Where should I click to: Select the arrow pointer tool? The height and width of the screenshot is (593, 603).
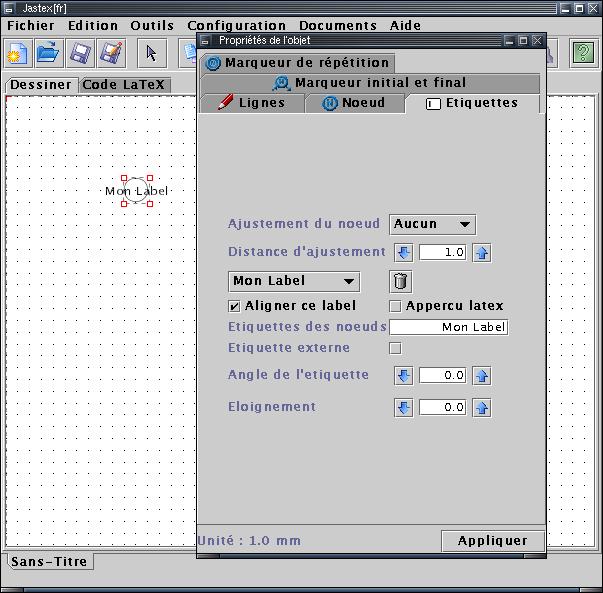tap(152, 53)
